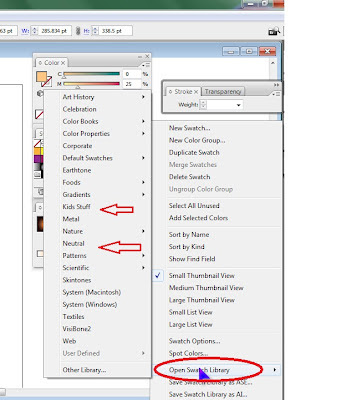Switch to Large List View
This screenshot has height=400, width=362.
(217, 325)
